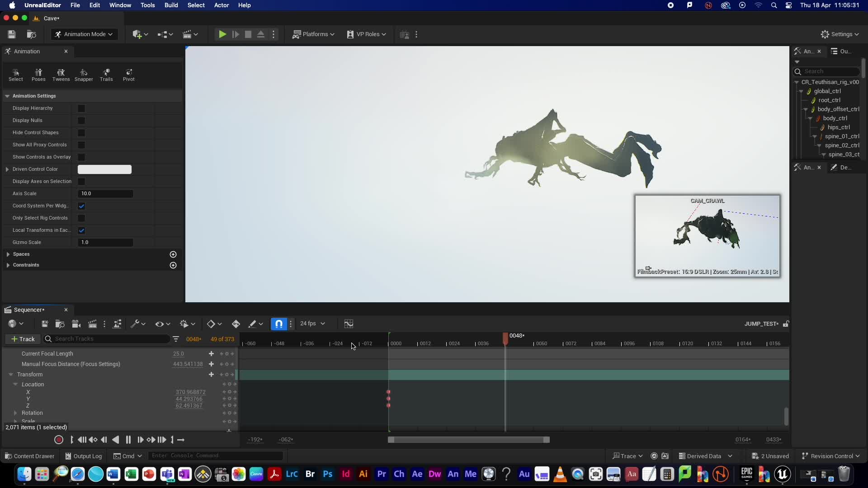Activate the Snapper tool
868x488 pixels.
[84, 75]
